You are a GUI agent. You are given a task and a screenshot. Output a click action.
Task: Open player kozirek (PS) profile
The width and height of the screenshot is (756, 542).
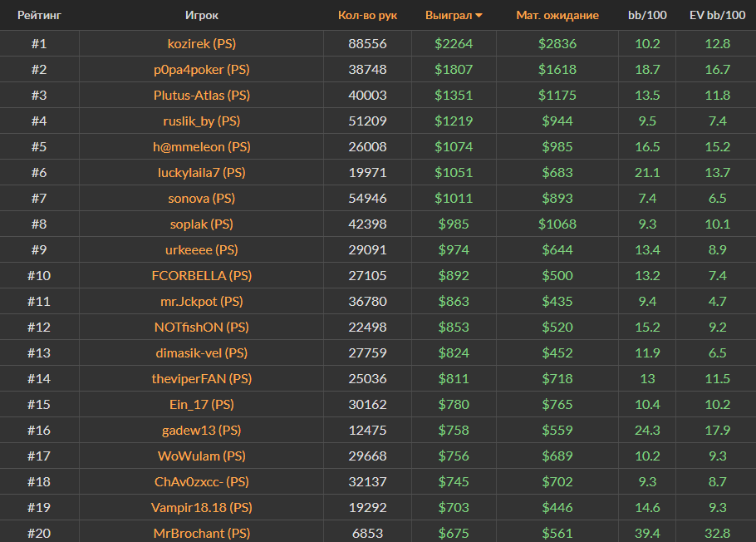pyautogui.click(x=201, y=43)
